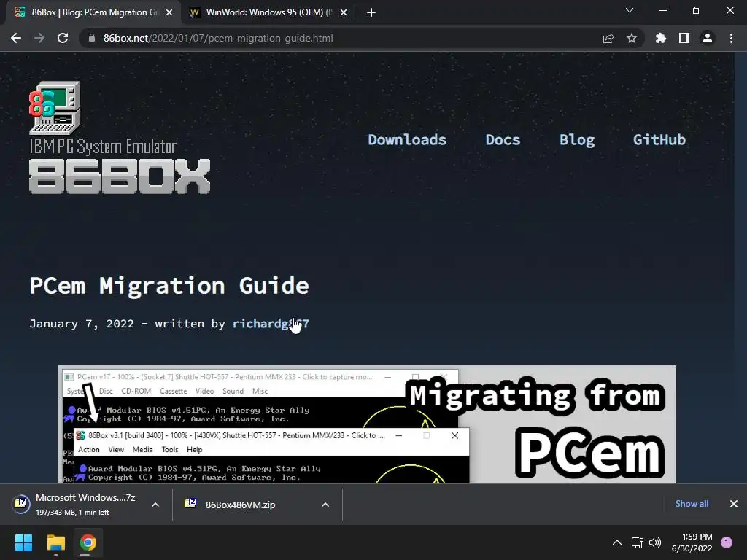Share this page via share icon
Image resolution: width=747 pixels, height=560 pixels.
pos(608,38)
